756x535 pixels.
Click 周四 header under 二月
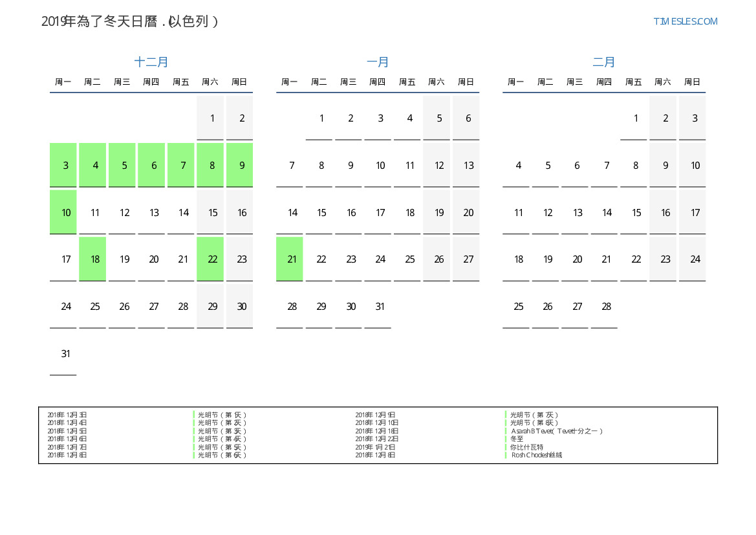[604, 82]
